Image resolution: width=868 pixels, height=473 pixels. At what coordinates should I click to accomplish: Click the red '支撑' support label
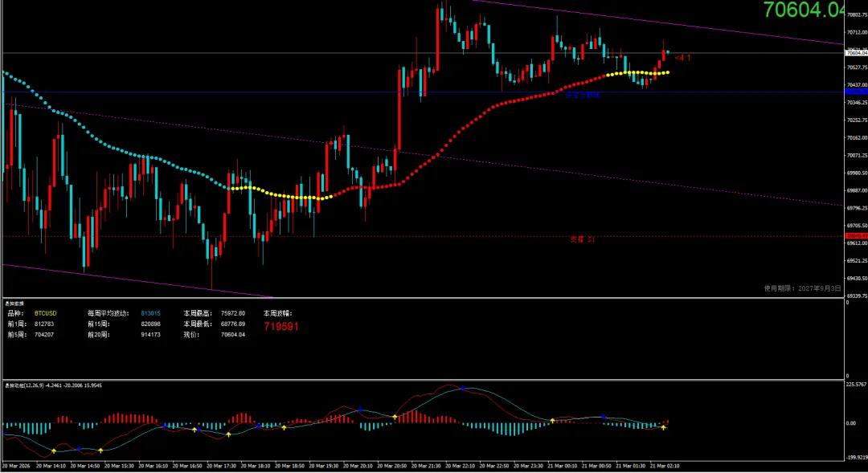(x=583, y=239)
